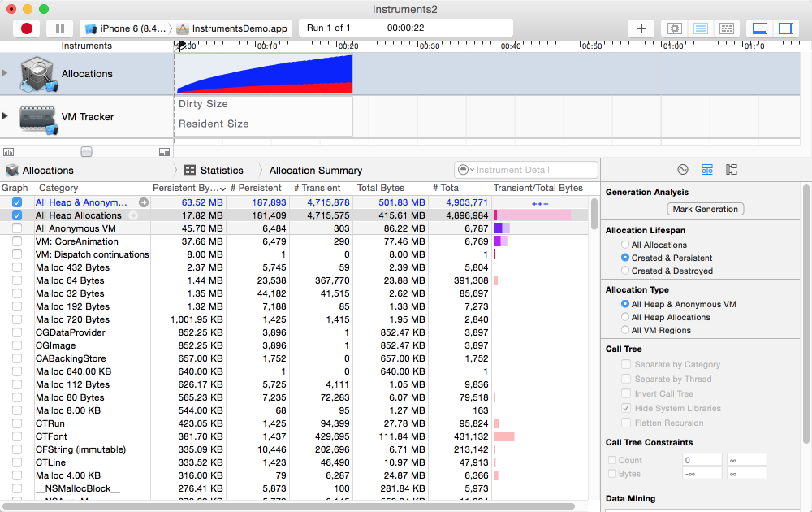The width and height of the screenshot is (812, 512).
Task: Enable graph checkbox for VM: CoreAnimation
Action: coord(17,241)
